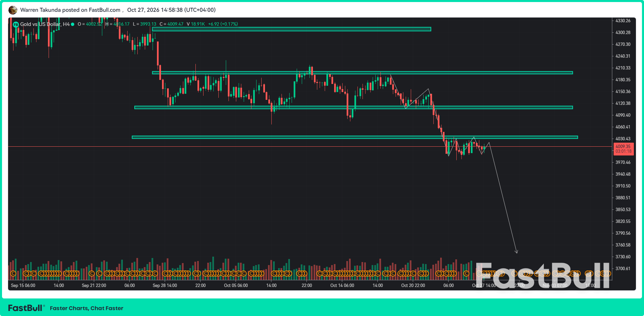The width and height of the screenshot is (644, 316).
Task: Click the green market status dot after H4
Action: 73,24
